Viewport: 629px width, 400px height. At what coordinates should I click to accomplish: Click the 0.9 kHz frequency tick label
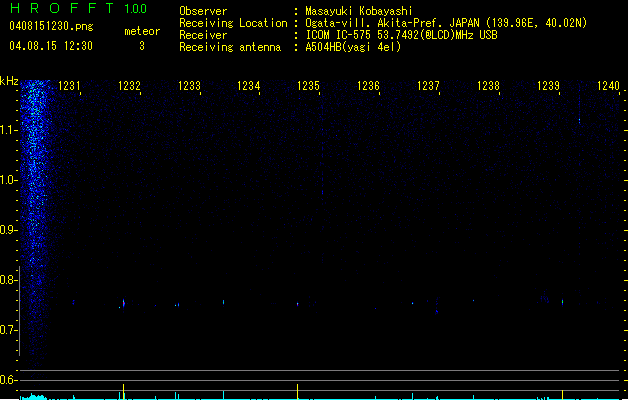tap(8, 230)
